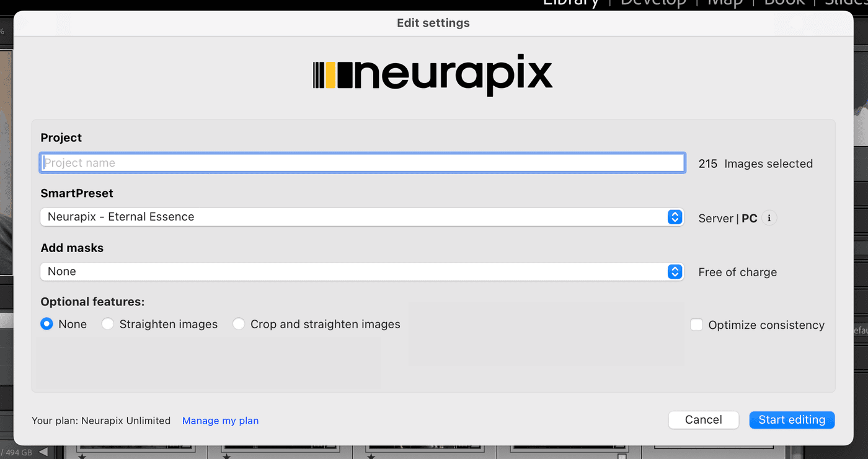Click the 'Server | PC' label

pos(728,219)
